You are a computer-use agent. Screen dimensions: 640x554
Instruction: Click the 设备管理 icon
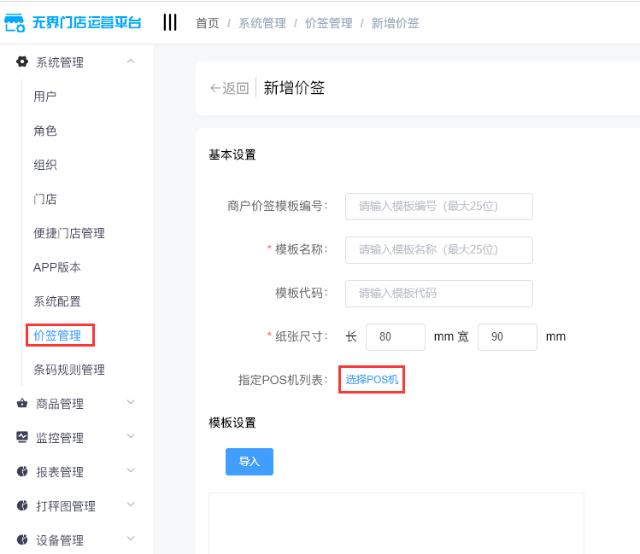(22, 540)
